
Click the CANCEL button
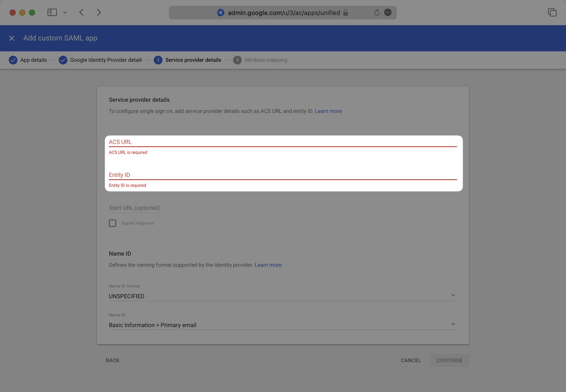point(411,360)
